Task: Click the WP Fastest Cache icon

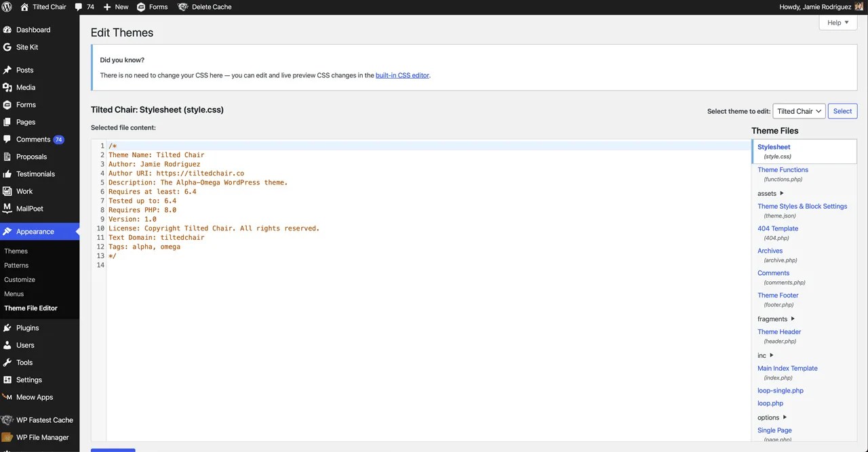Action: click(x=7, y=420)
